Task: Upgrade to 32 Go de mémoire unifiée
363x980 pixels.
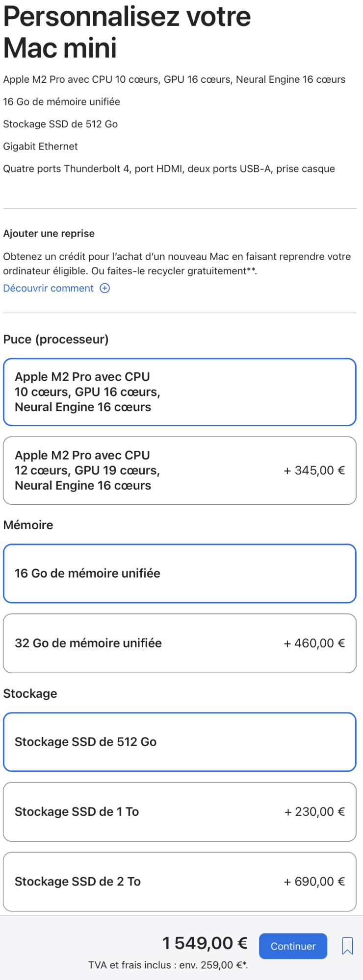Action: tap(180, 643)
